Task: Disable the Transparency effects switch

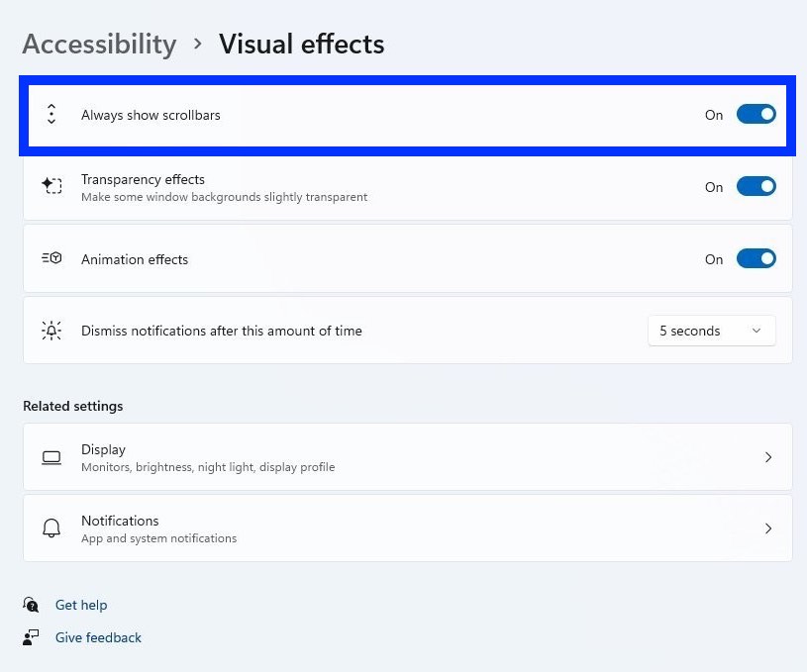Action: 756,186
